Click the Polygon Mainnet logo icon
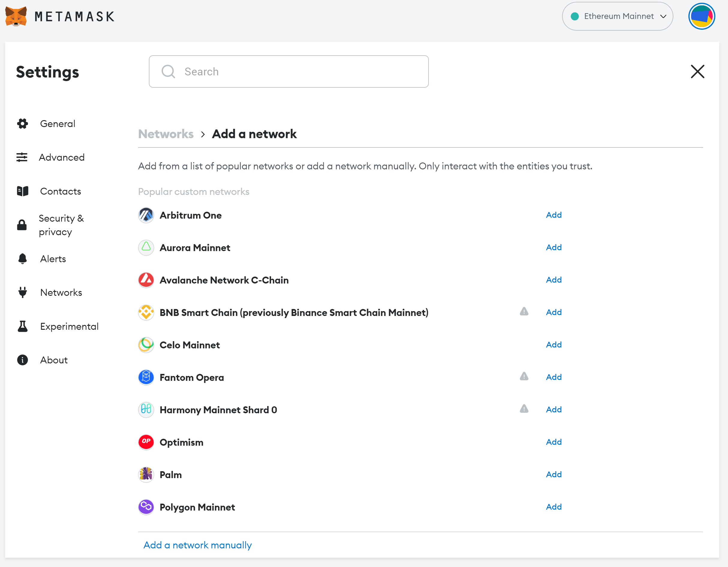This screenshot has height=567, width=728. (146, 507)
